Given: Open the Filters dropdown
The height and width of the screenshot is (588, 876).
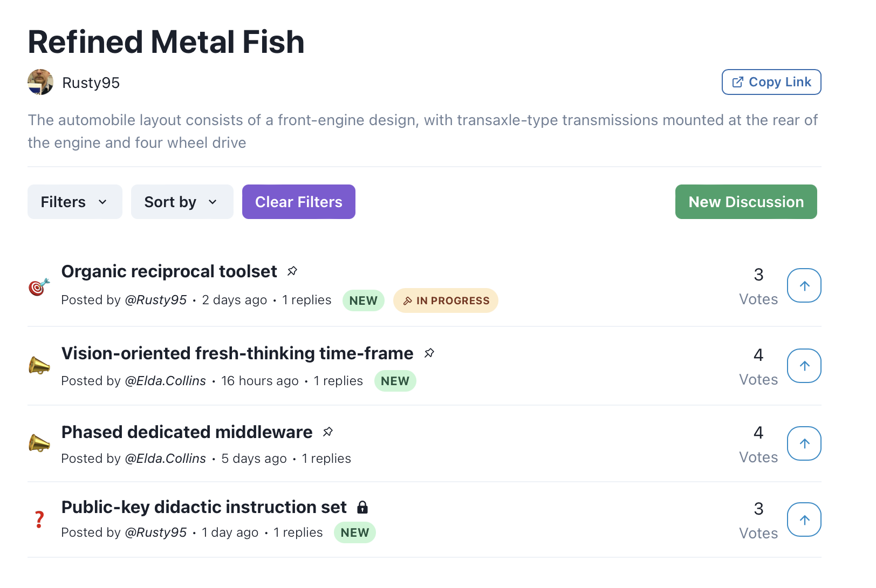Looking at the screenshot, I should point(74,202).
